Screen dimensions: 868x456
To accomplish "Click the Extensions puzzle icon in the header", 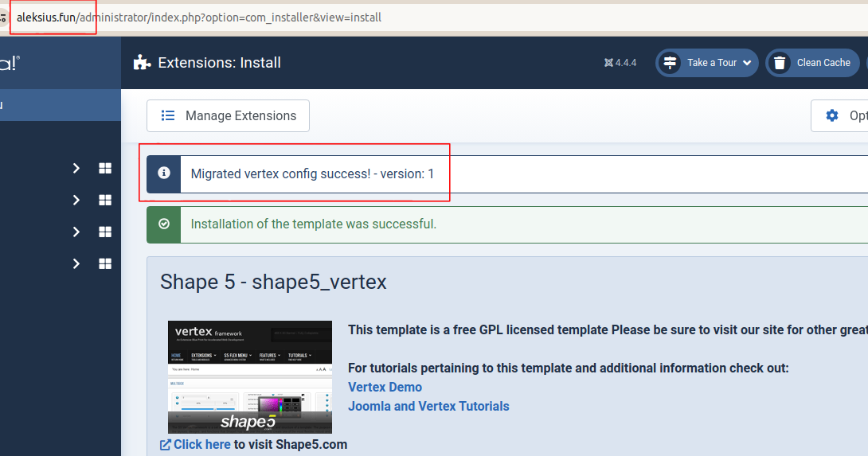I will (x=142, y=63).
